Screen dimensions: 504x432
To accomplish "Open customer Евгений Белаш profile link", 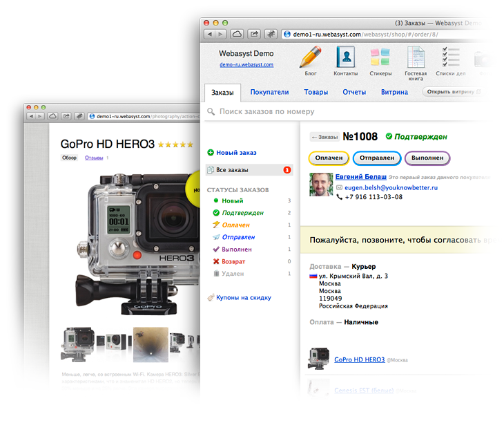I will (x=360, y=177).
